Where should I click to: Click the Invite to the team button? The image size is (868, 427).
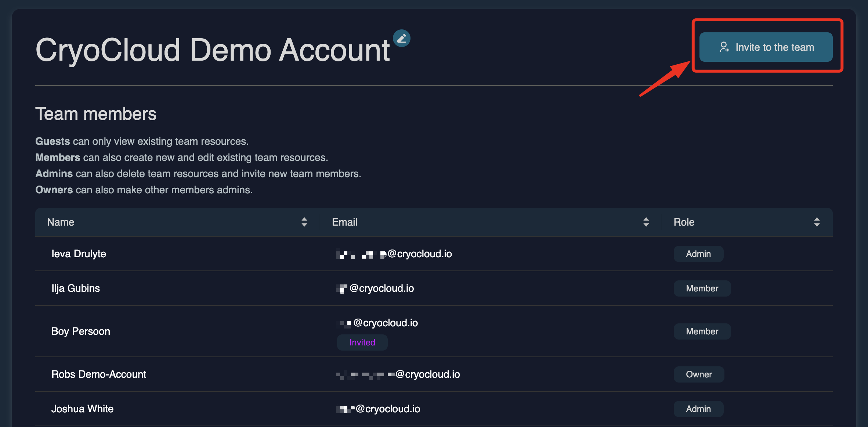click(766, 47)
